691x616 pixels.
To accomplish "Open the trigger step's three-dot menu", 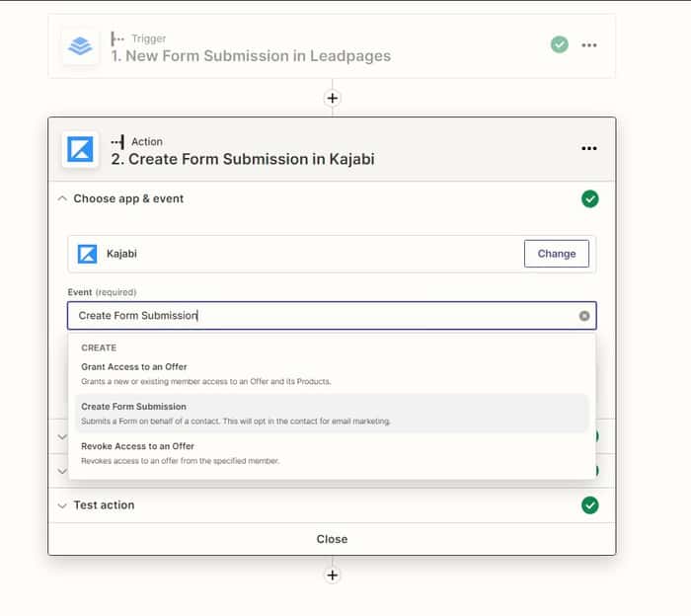I will click(x=588, y=45).
